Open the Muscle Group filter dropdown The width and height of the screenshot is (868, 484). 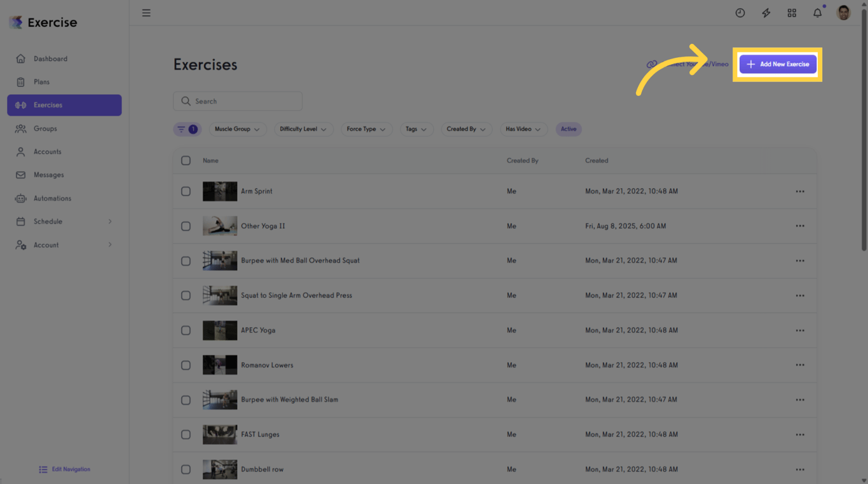click(x=238, y=129)
